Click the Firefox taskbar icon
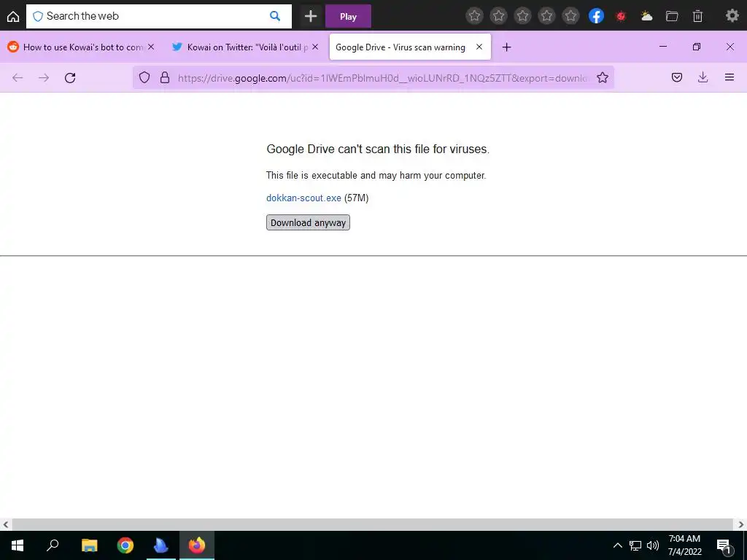The width and height of the screenshot is (747, 560). (197, 545)
